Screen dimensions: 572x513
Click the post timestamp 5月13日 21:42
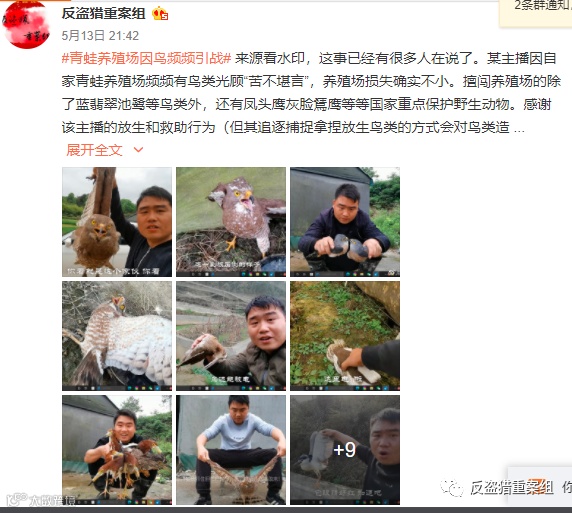[x=100, y=36]
